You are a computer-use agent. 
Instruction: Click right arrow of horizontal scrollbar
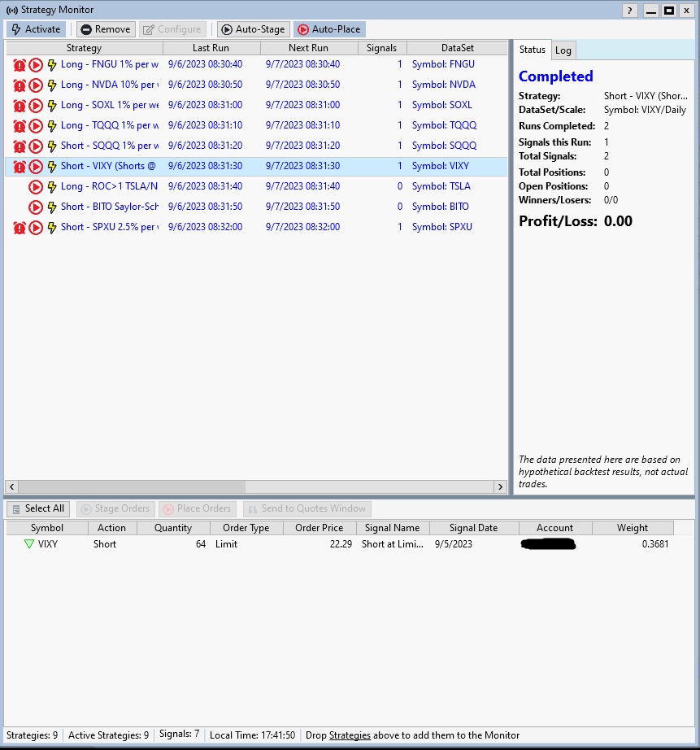point(500,486)
